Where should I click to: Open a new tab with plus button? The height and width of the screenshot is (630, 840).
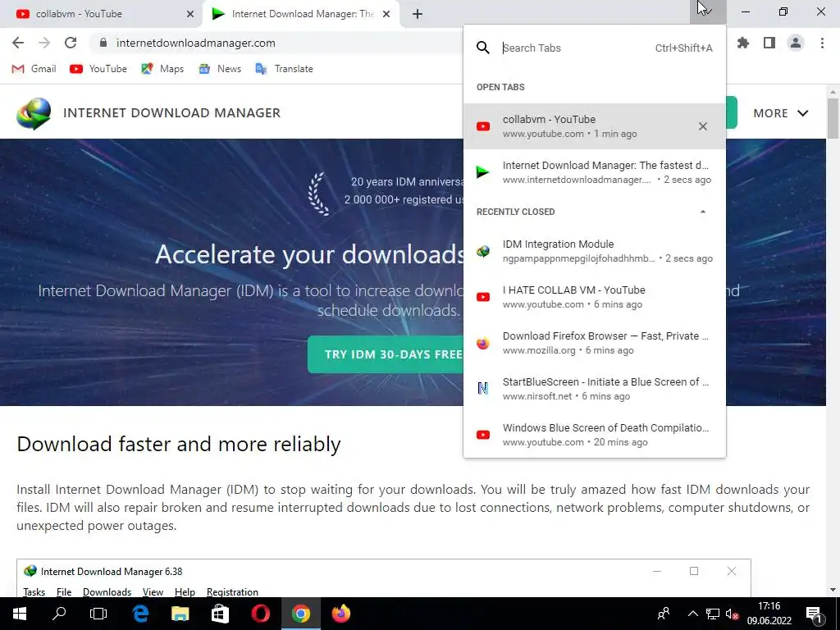pos(418,14)
